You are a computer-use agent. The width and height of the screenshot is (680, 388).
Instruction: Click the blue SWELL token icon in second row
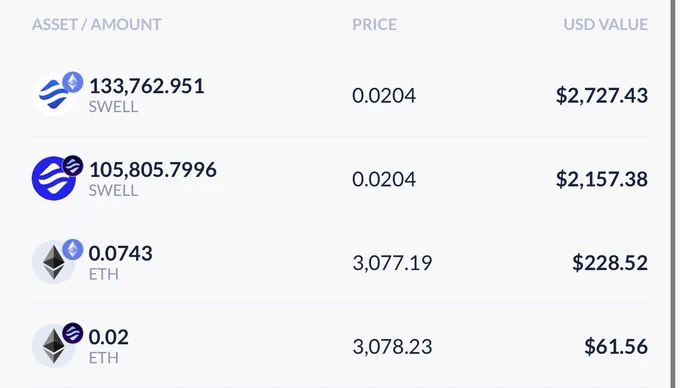53,178
